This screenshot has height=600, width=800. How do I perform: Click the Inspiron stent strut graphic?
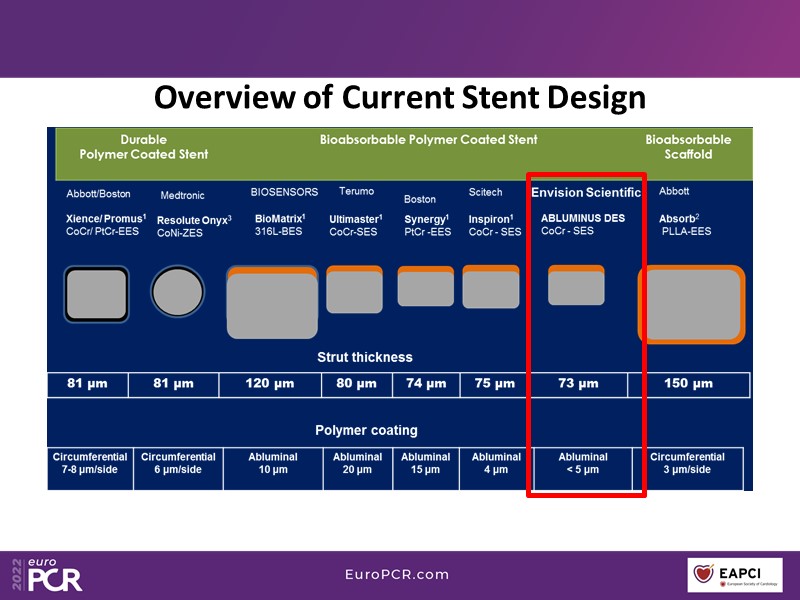pos(491,288)
